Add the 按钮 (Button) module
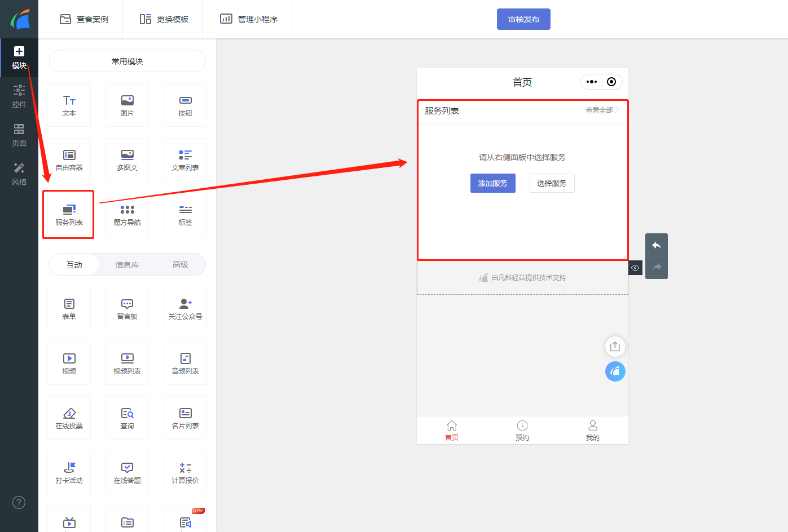Viewport: 788px width, 532px height. pos(184,105)
